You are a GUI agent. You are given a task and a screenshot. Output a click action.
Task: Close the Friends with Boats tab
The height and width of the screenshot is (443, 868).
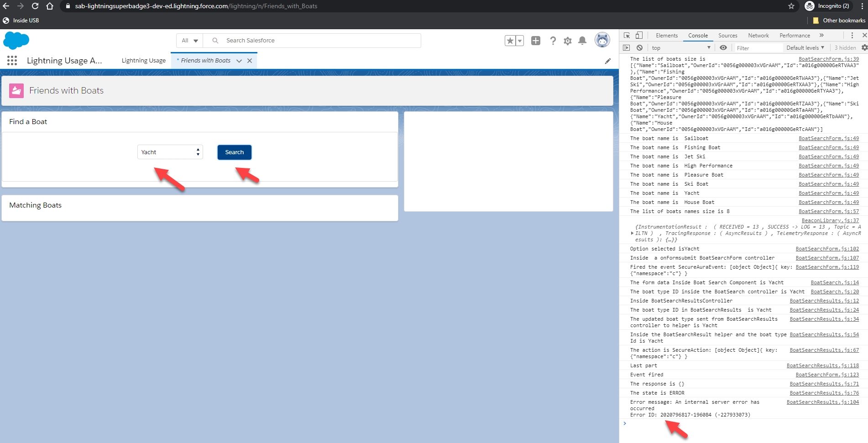tap(250, 61)
